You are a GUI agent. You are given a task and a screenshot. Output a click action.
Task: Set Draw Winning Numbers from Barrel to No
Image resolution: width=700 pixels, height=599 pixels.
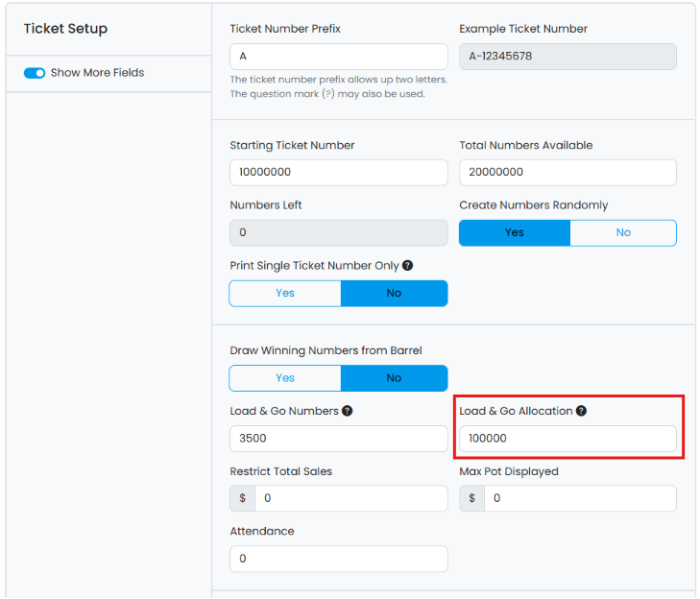pos(394,378)
